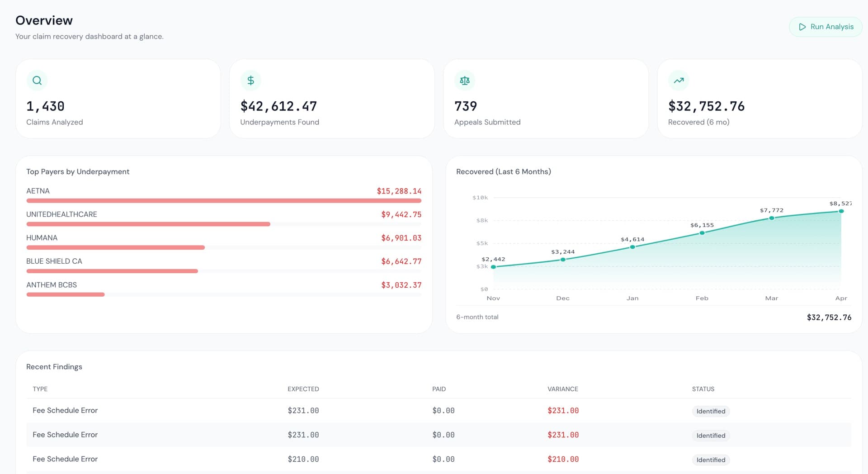Viewport: 868px width, 474px height.
Task: Click the magnifier icon on Claims Analyzed card
Action: pyautogui.click(x=37, y=81)
